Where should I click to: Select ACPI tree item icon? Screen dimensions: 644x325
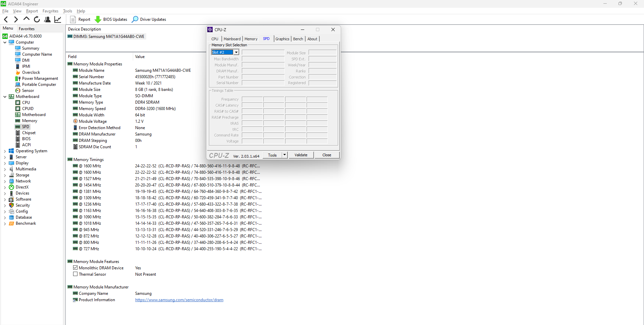18,145
